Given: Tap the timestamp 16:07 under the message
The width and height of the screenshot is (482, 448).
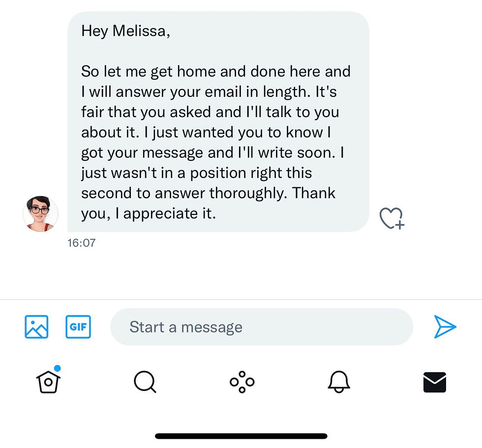Looking at the screenshot, I should (82, 243).
